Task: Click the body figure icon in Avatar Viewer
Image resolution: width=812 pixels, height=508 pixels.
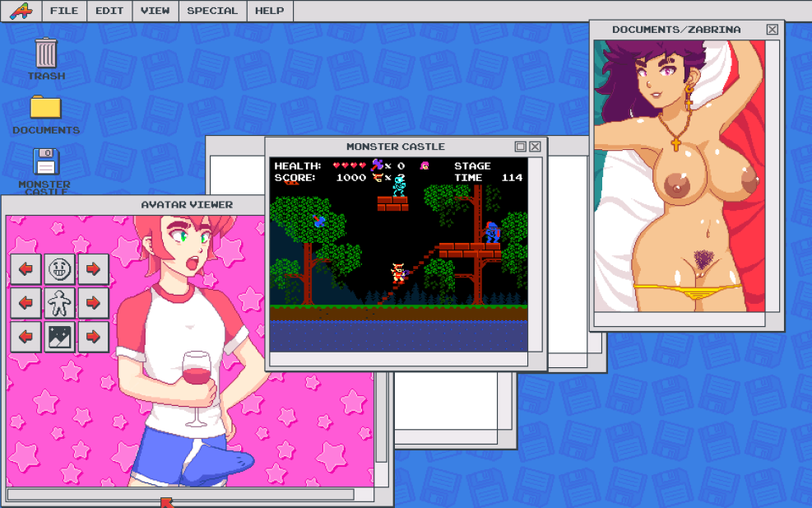Action: [x=59, y=302]
